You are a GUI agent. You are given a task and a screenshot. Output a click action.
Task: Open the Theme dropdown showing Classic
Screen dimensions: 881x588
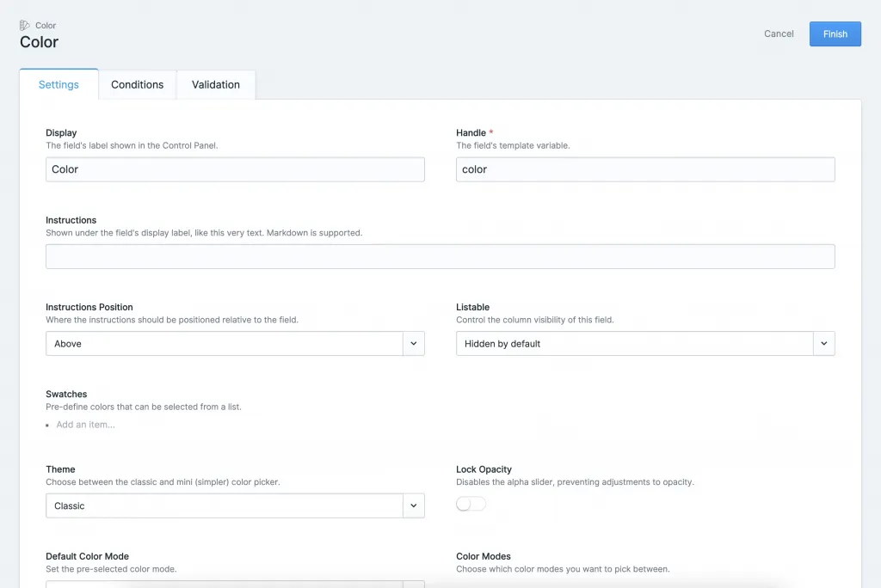click(x=235, y=505)
